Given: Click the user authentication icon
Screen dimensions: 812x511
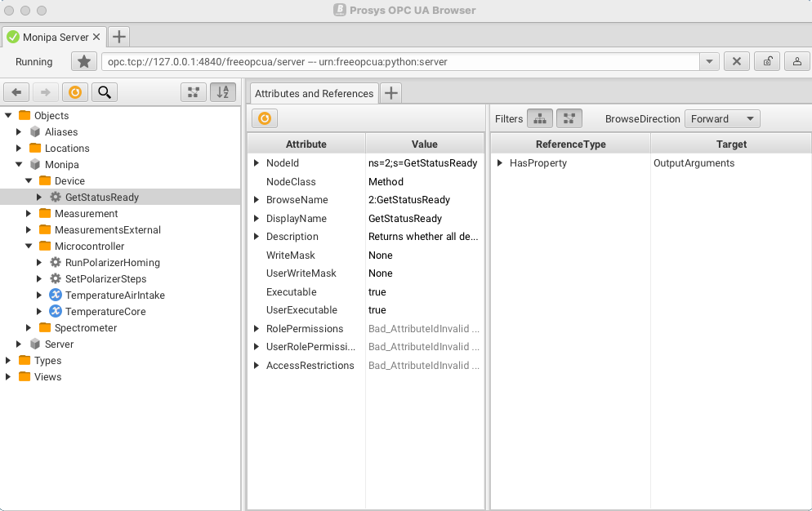Looking at the screenshot, I should point(796,62).
